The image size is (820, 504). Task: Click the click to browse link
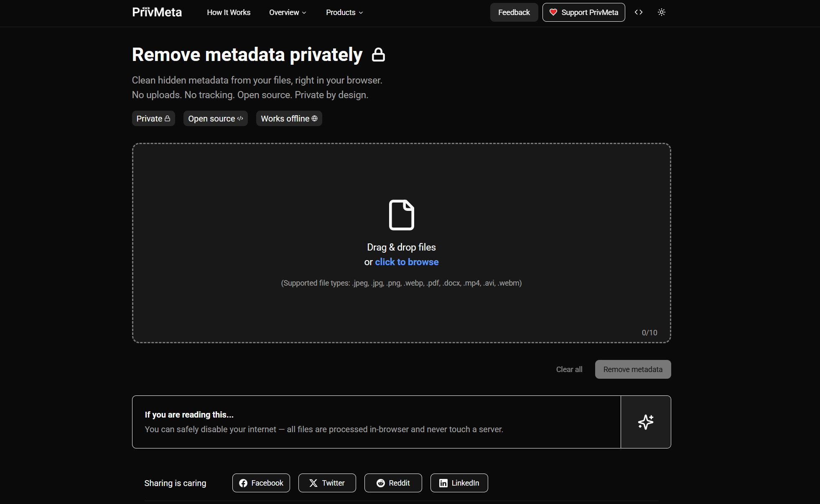pyautogui.click(x=407, y=262)
